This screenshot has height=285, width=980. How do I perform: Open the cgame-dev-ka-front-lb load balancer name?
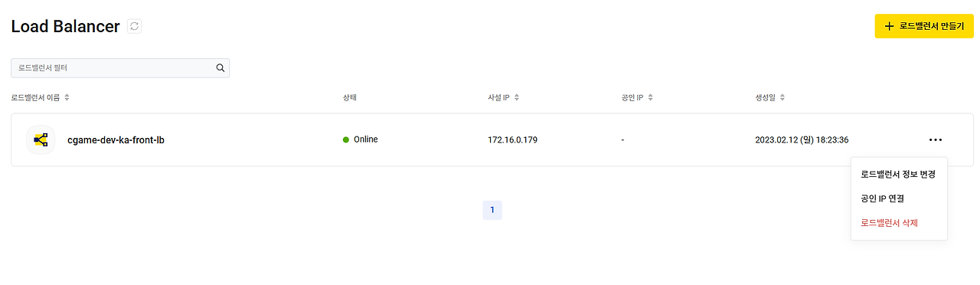(x=116, y=140)
